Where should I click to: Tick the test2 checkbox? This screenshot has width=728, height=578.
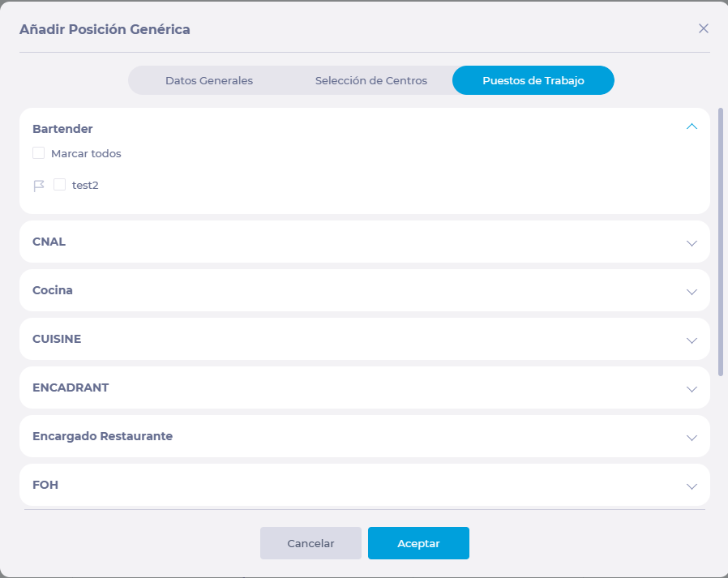coord(59,185)
